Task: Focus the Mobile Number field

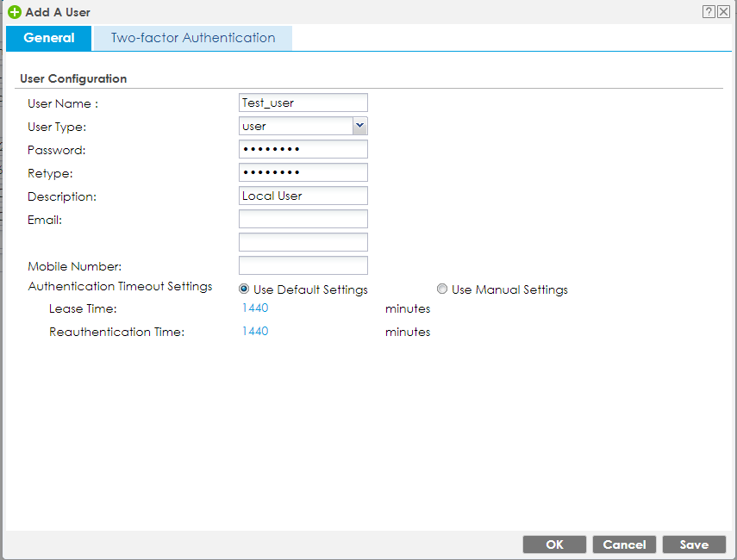Action: (x=303, y=265)
